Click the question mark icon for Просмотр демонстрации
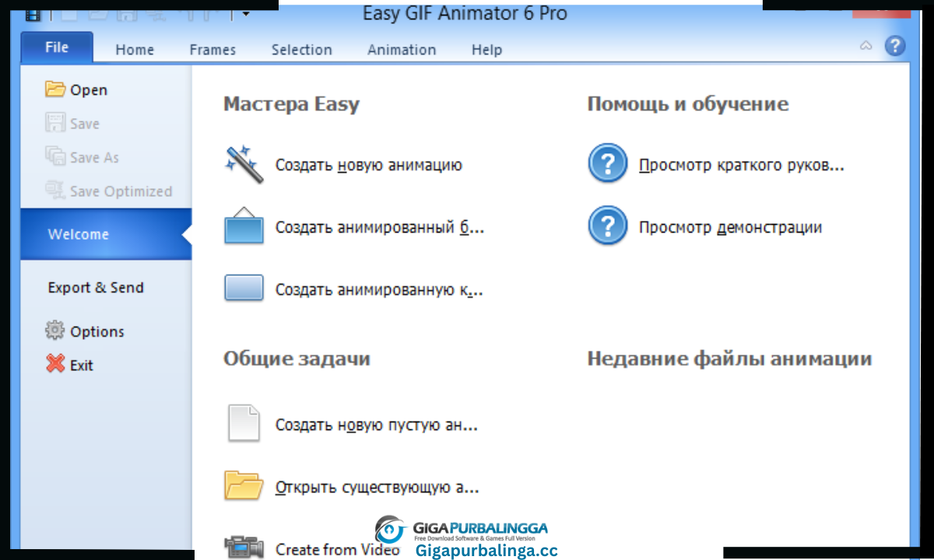934x560 pixels. [607, 226]
